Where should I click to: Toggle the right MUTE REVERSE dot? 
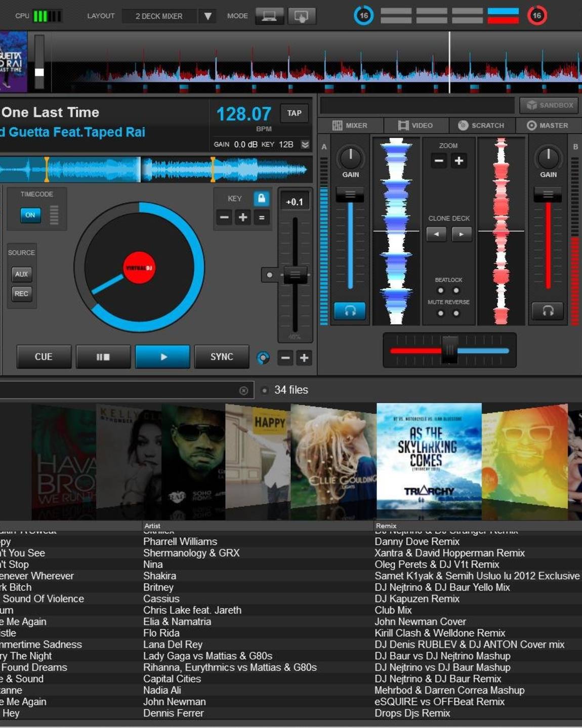[x=456, y=313]
